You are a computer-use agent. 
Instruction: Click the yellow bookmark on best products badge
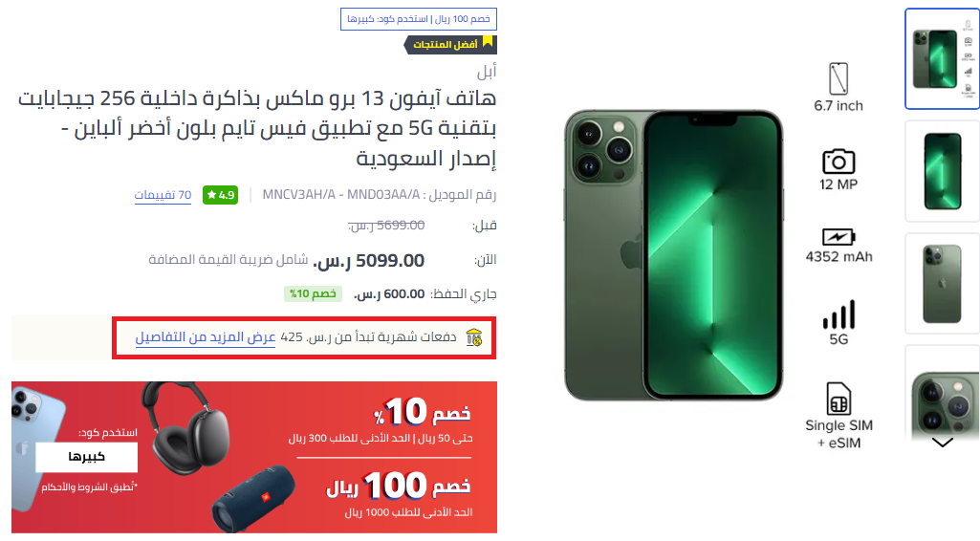488,42
